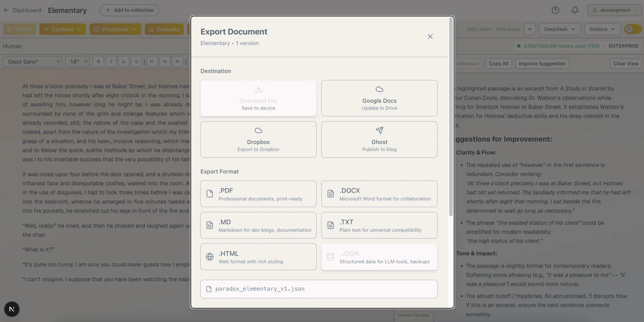
Task: Select .HTML web export format
Action: pos(258,257)
